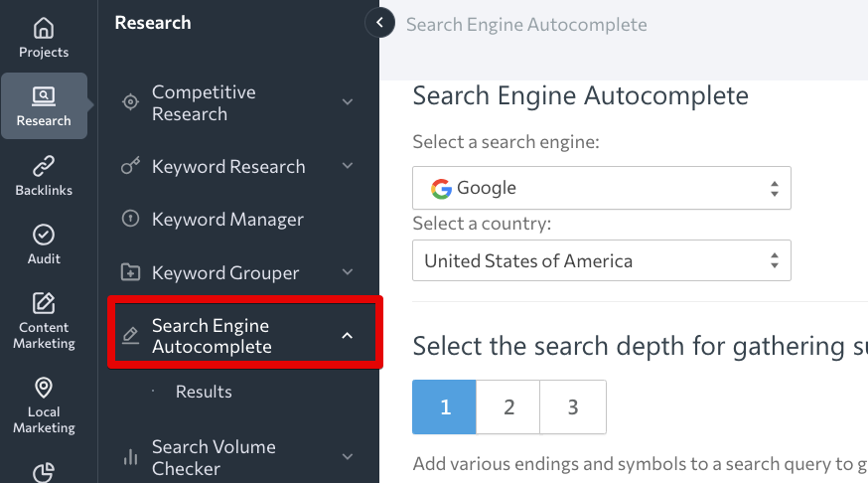Click the 'Select the search depth' heading
The height and width of the screenshot is (483, 868).
coord(640,346)
